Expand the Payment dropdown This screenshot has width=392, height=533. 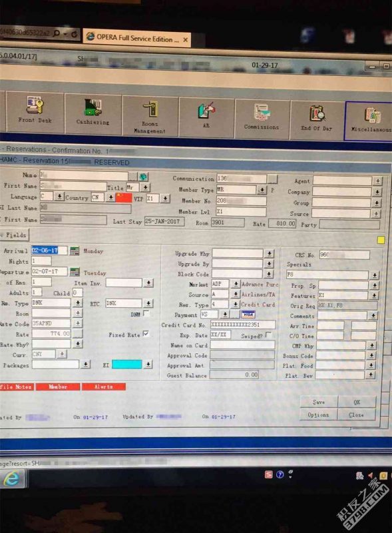(224, 314)
